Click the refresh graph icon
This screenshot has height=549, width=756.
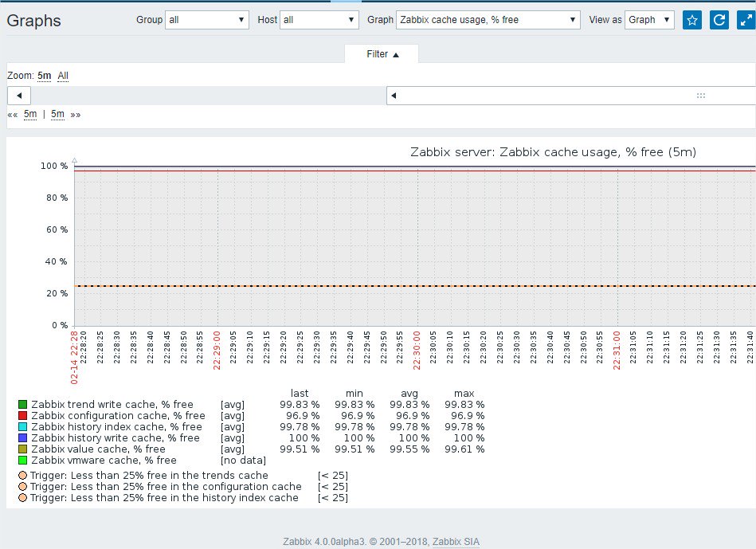coord(719,20)
